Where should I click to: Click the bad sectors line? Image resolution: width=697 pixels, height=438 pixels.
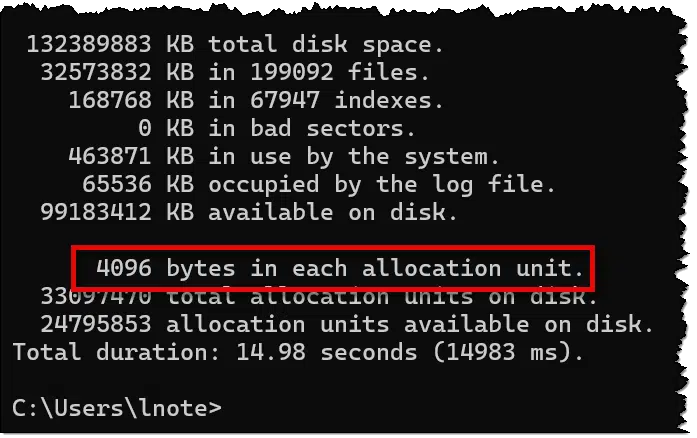[277, 129]
